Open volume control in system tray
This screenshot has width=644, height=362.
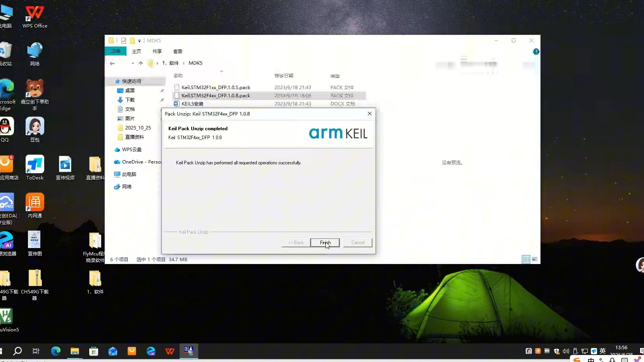[x=566, y=351]
